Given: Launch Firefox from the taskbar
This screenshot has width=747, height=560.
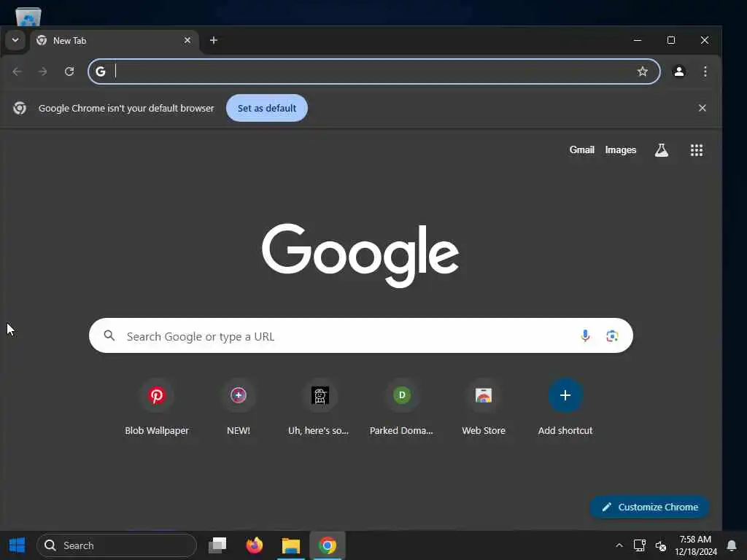Looking at the screenshot, I should tap(255, 545).
